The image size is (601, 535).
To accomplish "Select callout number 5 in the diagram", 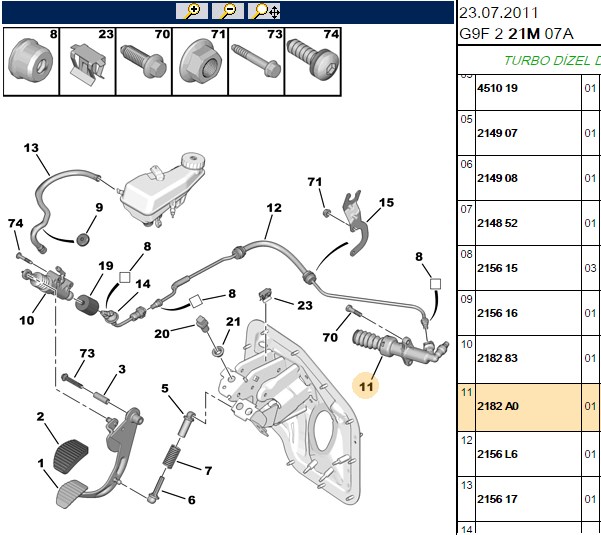I will 165,388.
